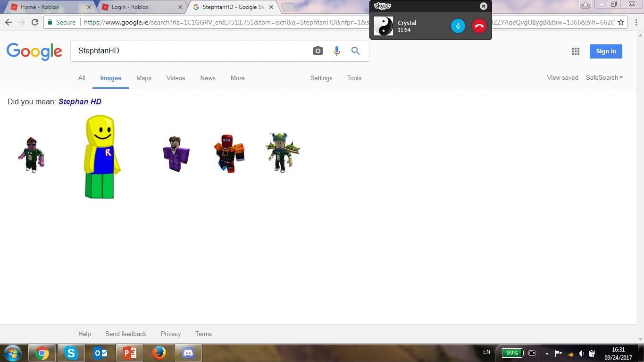Image resolution: width=644 pixels, height=362 pixels.
Task: Switch to the Videos search tab
Action: pos(176,78)
